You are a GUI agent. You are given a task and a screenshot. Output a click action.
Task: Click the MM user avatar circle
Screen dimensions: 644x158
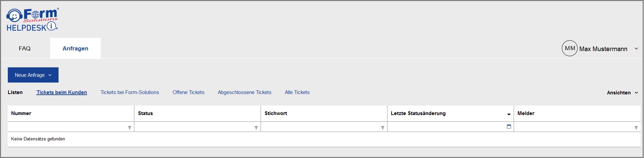(x=570, y=48)
